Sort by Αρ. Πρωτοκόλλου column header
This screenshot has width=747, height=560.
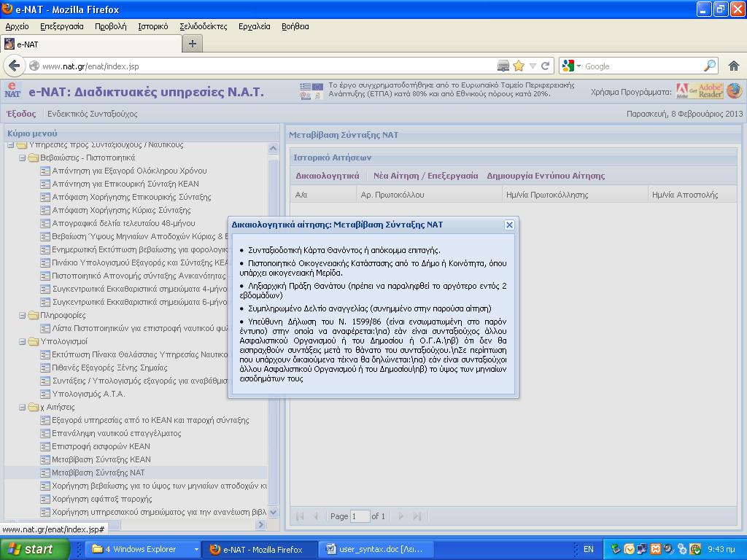(x=429, y=195)
